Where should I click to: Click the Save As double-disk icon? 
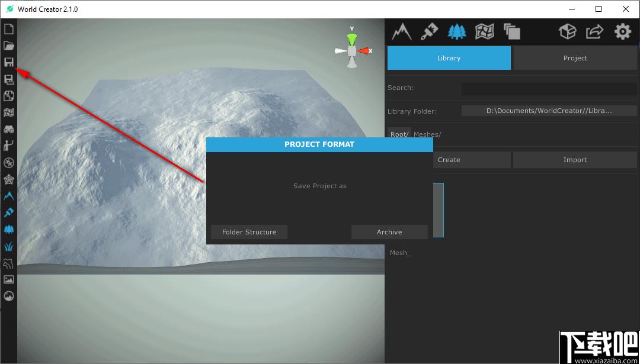click(8, 79)
